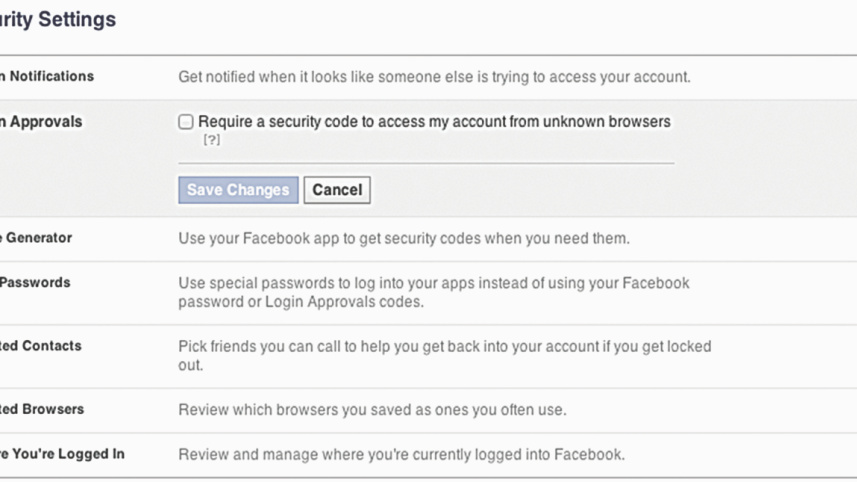Collapse the Login Approvals section label

point(42,122)
